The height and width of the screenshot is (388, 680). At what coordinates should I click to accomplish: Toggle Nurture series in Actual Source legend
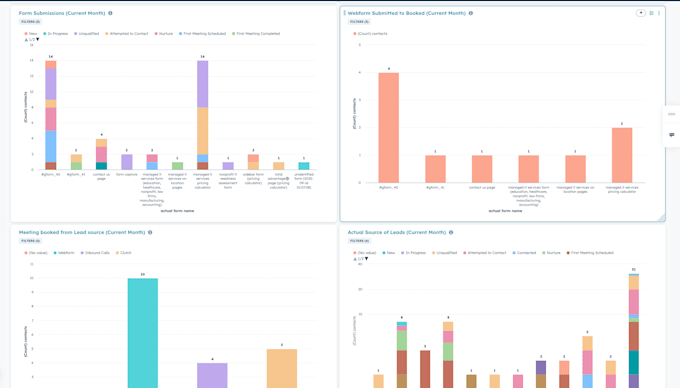click(x=551, y=253)
